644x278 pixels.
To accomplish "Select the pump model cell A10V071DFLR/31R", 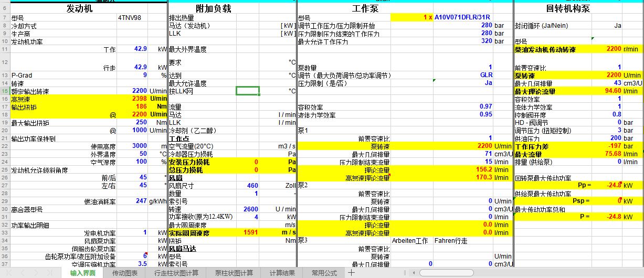I will [463, 17].
